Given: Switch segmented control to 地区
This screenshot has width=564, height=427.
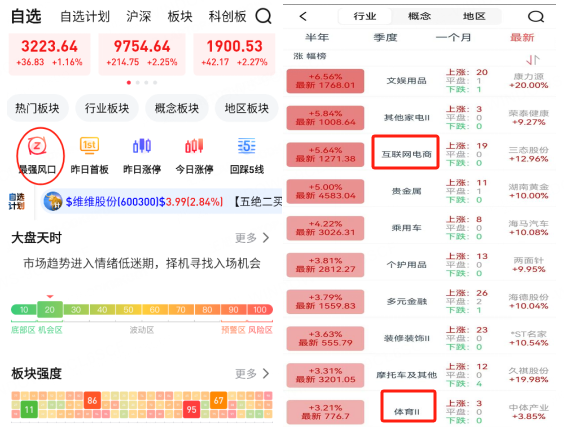Looking at the screenshot, I should tap(474, 16).
